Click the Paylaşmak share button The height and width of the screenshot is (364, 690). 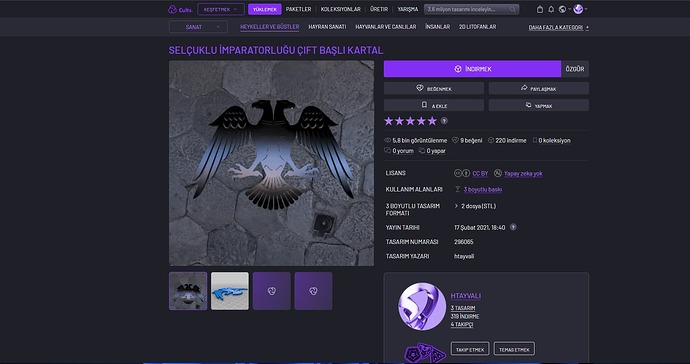coord(539,88)
